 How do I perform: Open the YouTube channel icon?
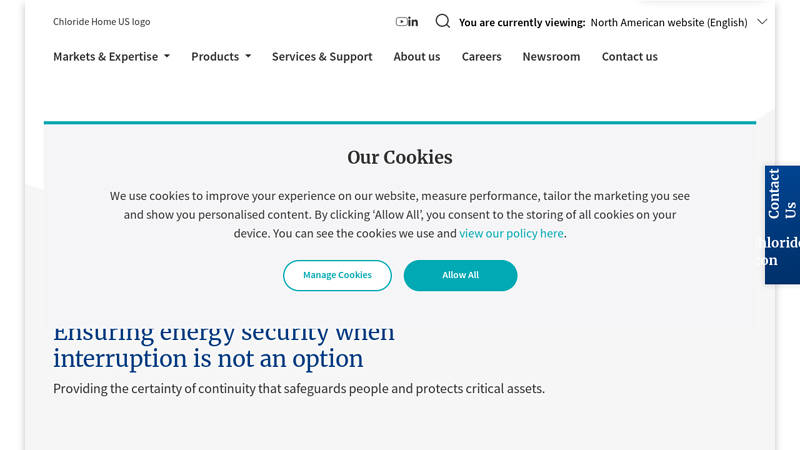(x=401, y=22)
